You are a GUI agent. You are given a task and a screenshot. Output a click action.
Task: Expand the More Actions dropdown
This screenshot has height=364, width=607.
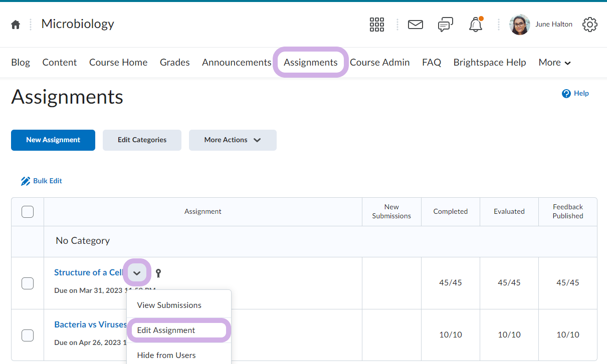point(233,140)
